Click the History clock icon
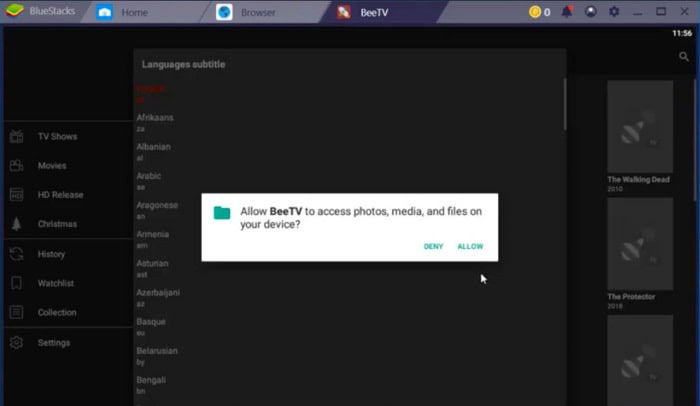The width and height of the screenshot is (700, 406). (17, 254)
